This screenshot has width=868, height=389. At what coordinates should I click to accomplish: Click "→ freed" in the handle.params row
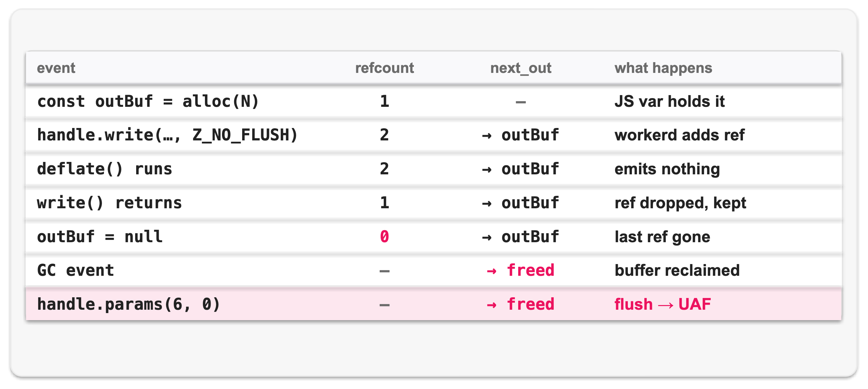click(x=521, y=304)
